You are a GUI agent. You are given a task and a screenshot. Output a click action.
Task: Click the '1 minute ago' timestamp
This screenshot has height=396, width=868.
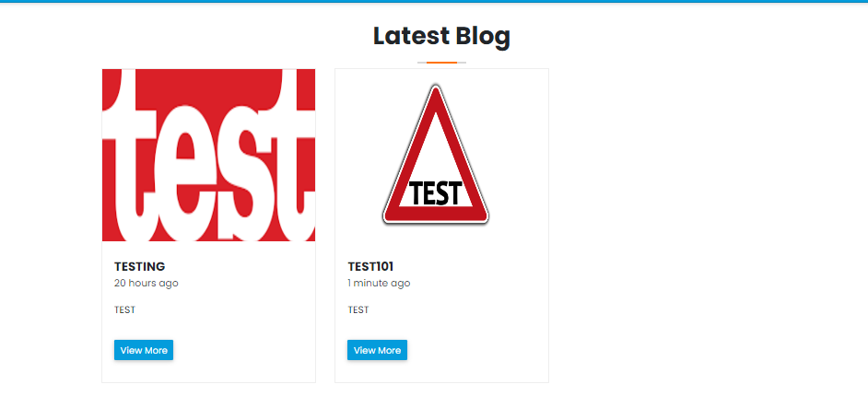[x=379, y=283]
